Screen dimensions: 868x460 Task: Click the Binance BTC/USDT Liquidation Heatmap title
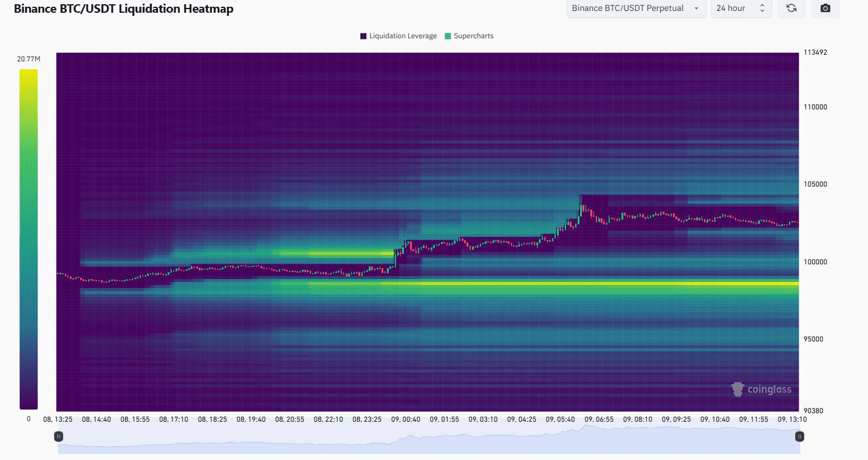pyautogui.click(x=123, y=9)
